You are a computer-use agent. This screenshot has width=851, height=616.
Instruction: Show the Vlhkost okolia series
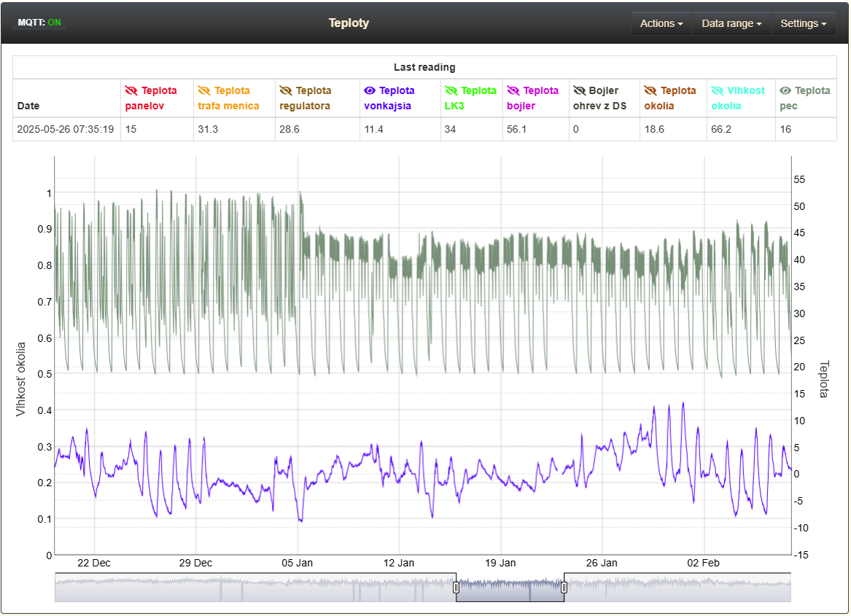click(718, 91)
